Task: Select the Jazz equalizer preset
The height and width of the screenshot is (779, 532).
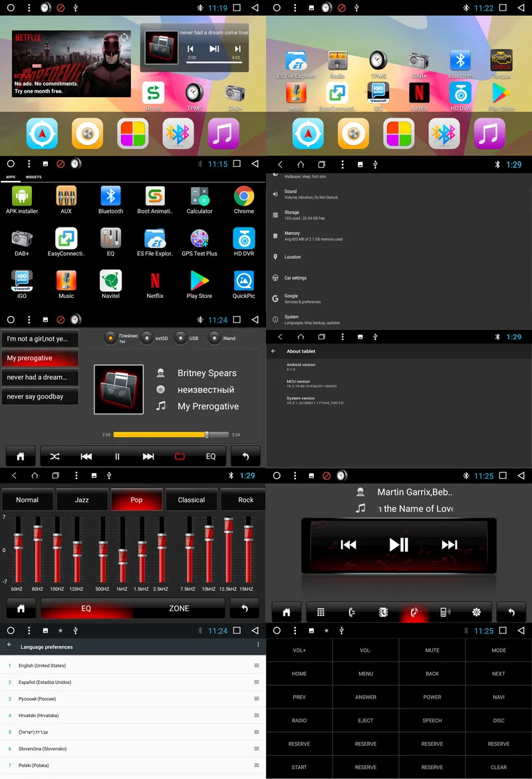Action: tap(82, 500)
